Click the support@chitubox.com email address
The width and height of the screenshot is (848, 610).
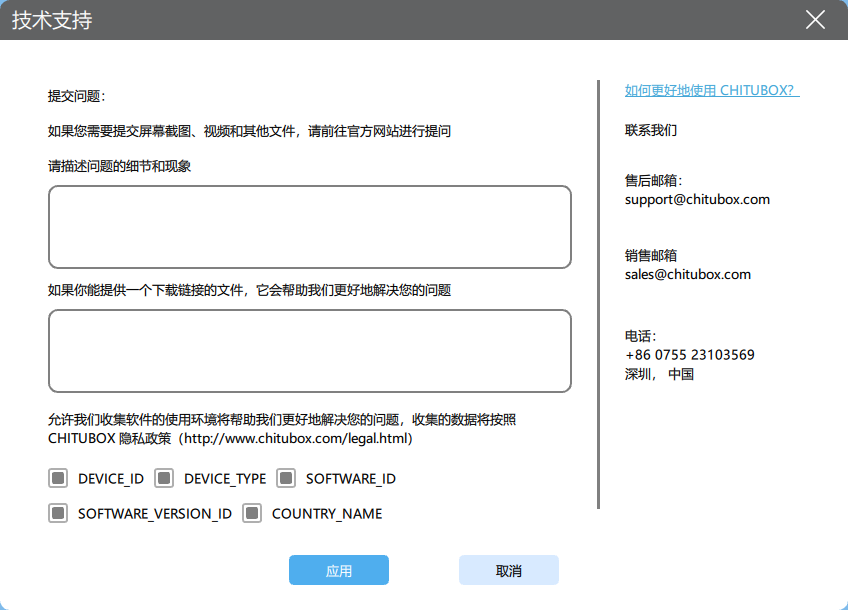tap(697, 199)
